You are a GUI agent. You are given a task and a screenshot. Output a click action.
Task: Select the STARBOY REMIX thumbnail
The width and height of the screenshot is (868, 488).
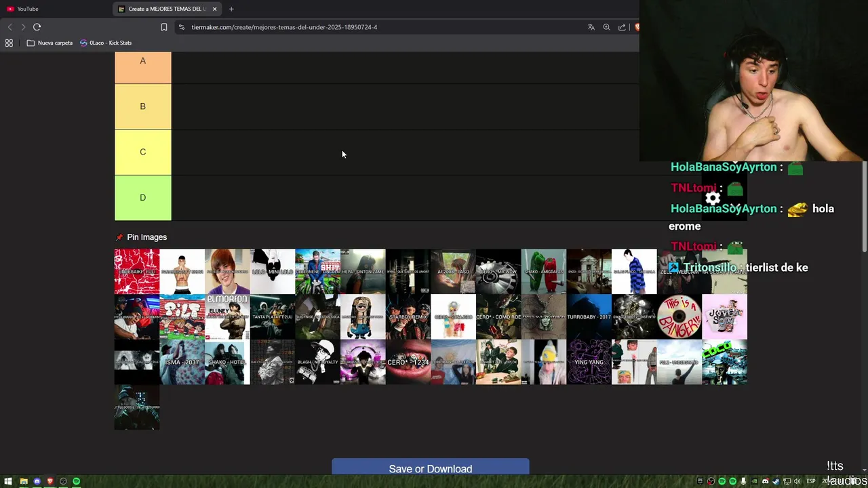click(x=408, y=317)
